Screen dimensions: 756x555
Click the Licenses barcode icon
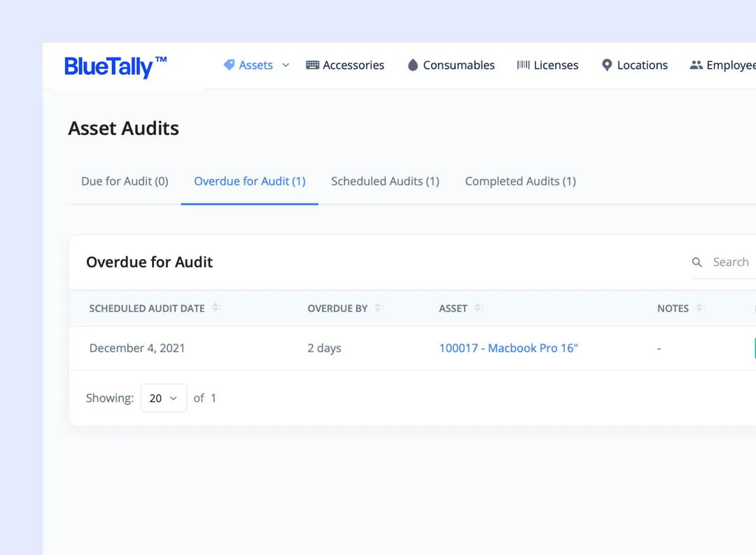pyautogui.click(x=523, y=64)
